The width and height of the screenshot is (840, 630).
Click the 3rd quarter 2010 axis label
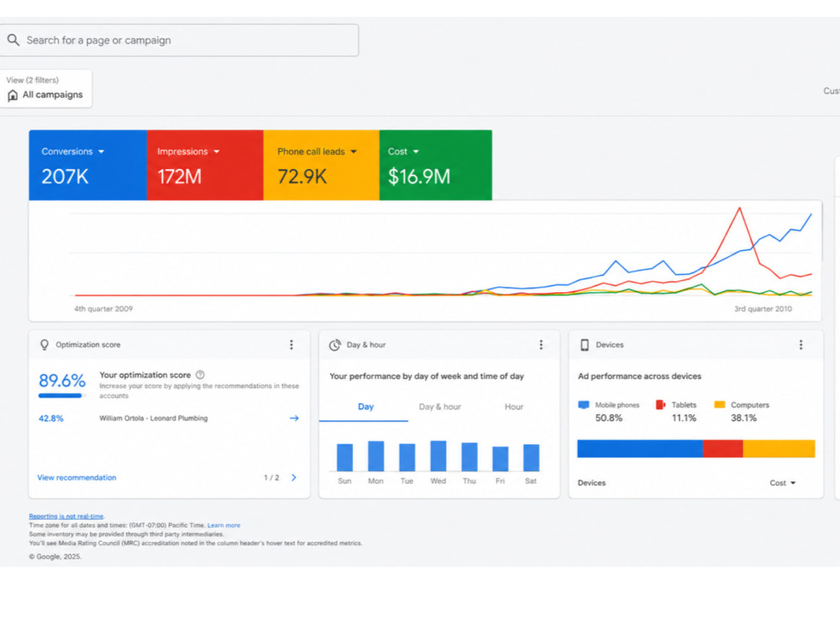click(x=763, y=308)
